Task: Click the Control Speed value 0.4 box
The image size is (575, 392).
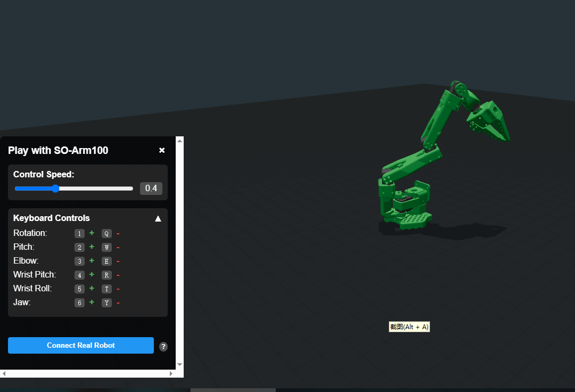Action: tap(151, 189)
